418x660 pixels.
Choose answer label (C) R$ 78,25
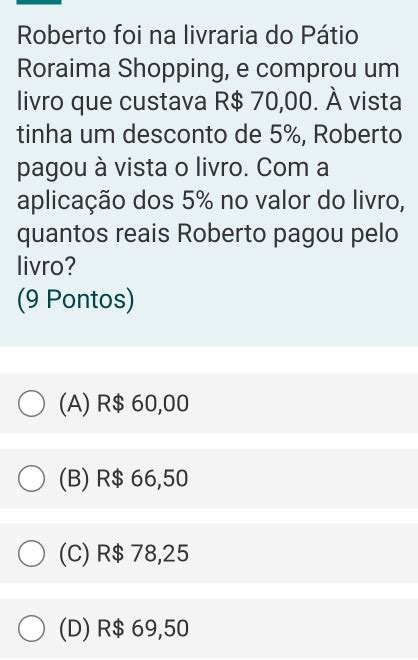coord(124,554)
